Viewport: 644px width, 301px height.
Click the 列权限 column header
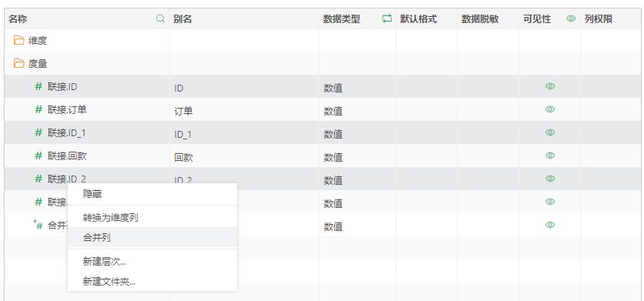click(x=599, y=19)
